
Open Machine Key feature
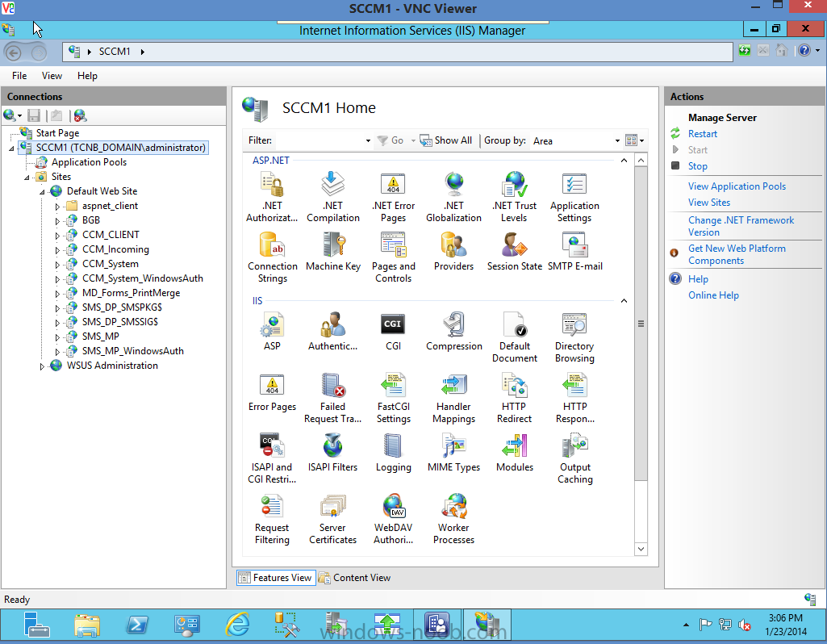[332, 252]
